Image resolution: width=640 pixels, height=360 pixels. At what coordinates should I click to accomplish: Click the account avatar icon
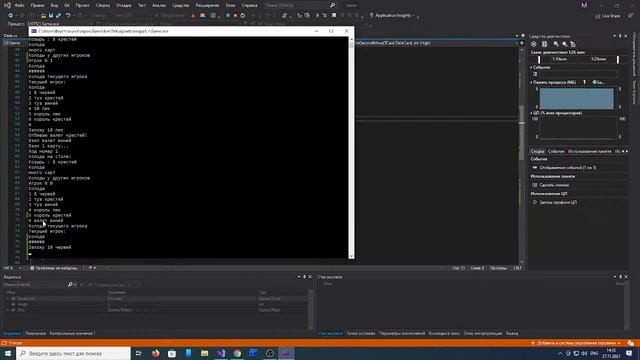[584, 5]
